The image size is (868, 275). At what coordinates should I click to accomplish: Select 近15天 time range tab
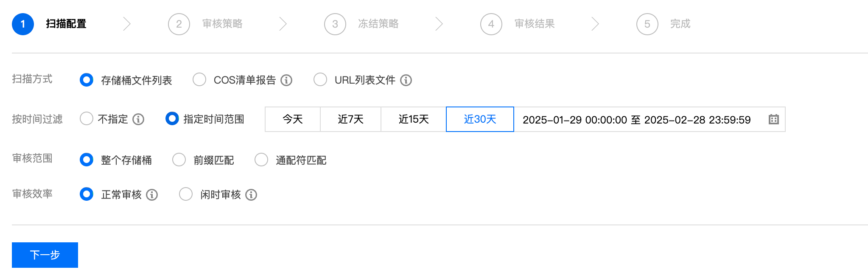[413, 119]
